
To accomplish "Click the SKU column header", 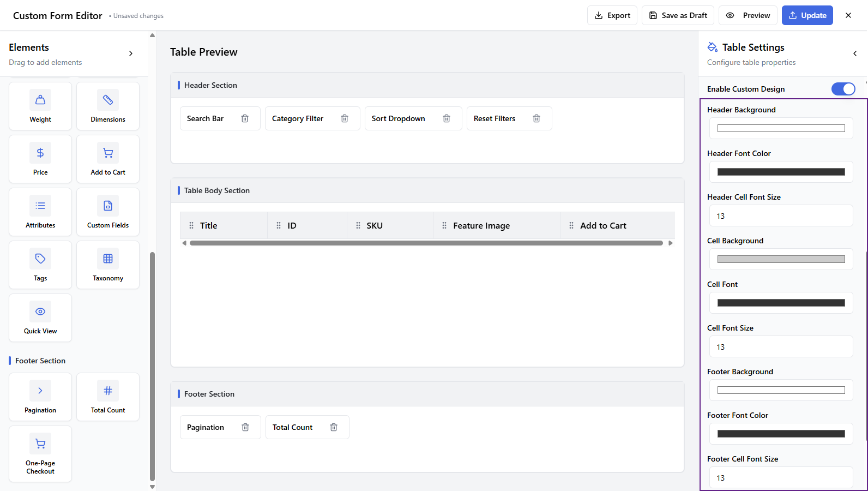I will (375, 225).
